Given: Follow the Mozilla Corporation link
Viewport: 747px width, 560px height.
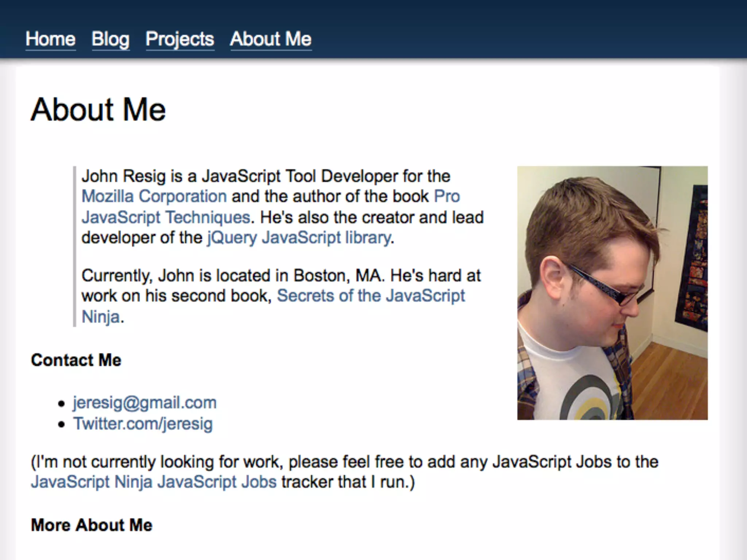Looking at the screenshot, I should coord(154,197).
